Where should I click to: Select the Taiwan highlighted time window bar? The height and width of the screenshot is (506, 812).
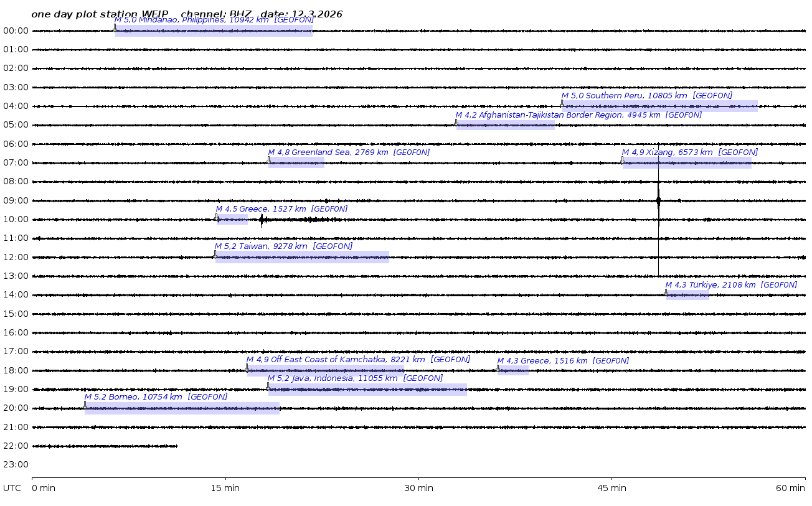[302, 258]
